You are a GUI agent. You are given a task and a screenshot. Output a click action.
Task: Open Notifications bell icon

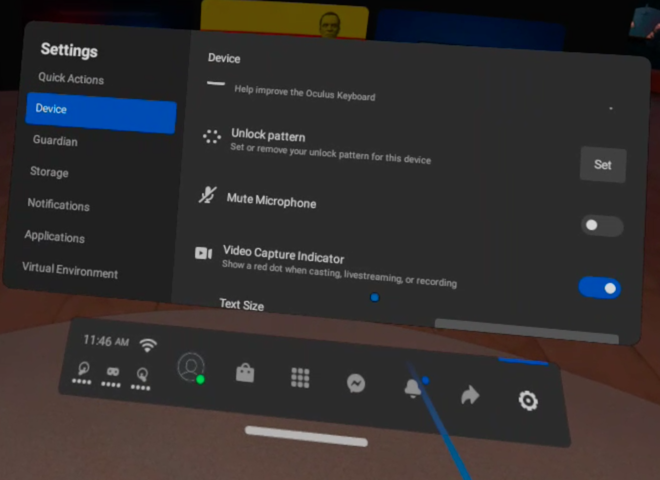coord(412,389)
